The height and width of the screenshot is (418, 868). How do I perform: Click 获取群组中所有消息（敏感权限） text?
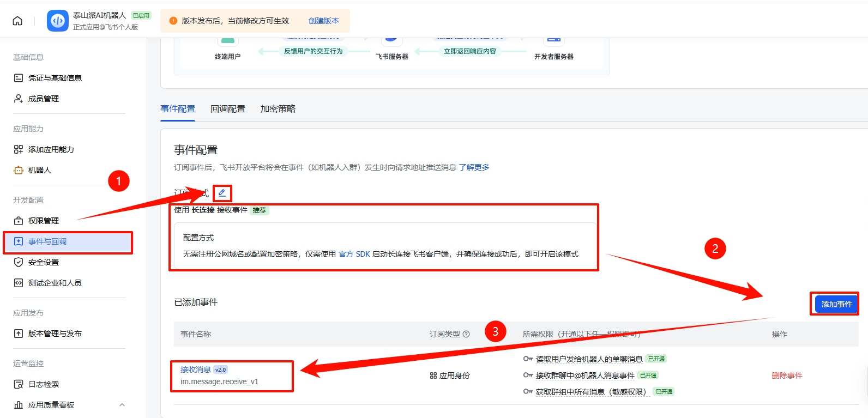click(x=593, y=392)
